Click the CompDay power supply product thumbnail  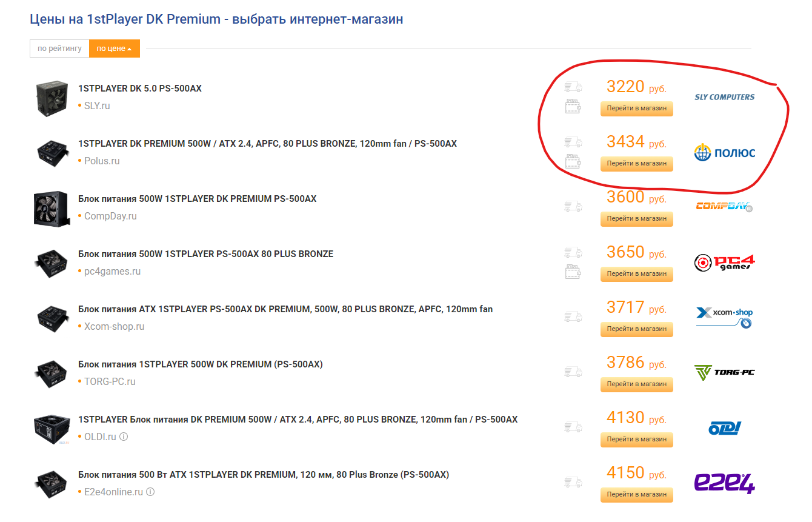(53, 209)
